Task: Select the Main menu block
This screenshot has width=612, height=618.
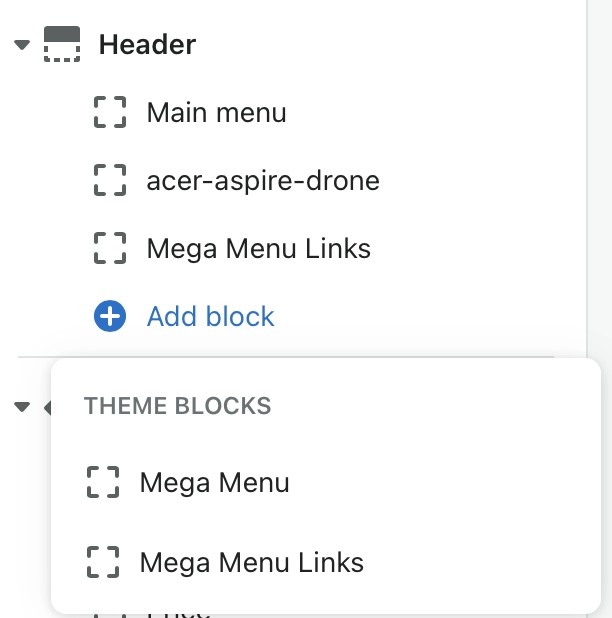Action: click(x=216, y=112)
